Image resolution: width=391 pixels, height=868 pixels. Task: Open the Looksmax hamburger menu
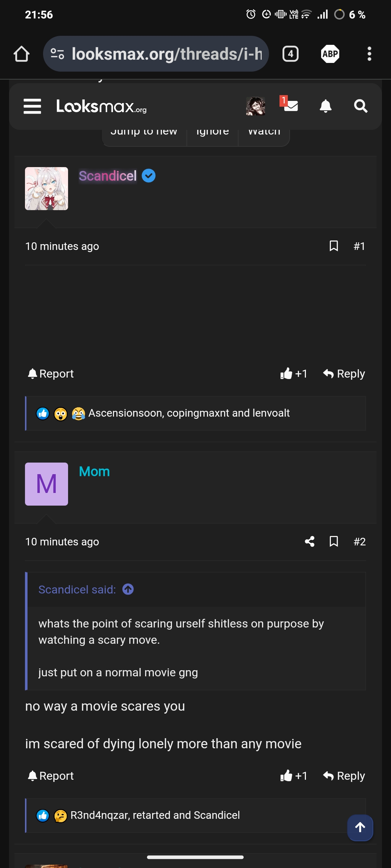(32, 106)
